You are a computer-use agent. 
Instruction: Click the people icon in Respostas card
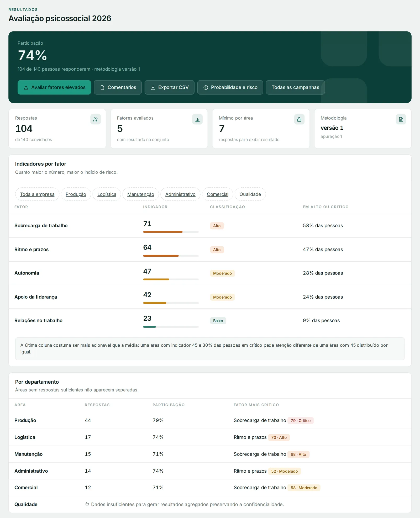[96, 119]
